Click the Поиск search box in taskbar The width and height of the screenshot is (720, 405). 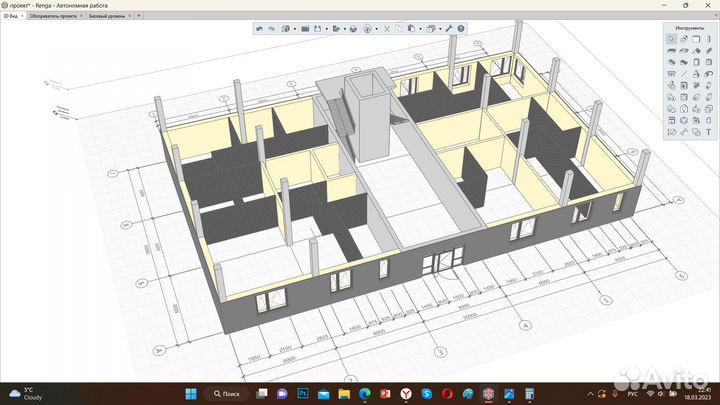coord(225,393)
